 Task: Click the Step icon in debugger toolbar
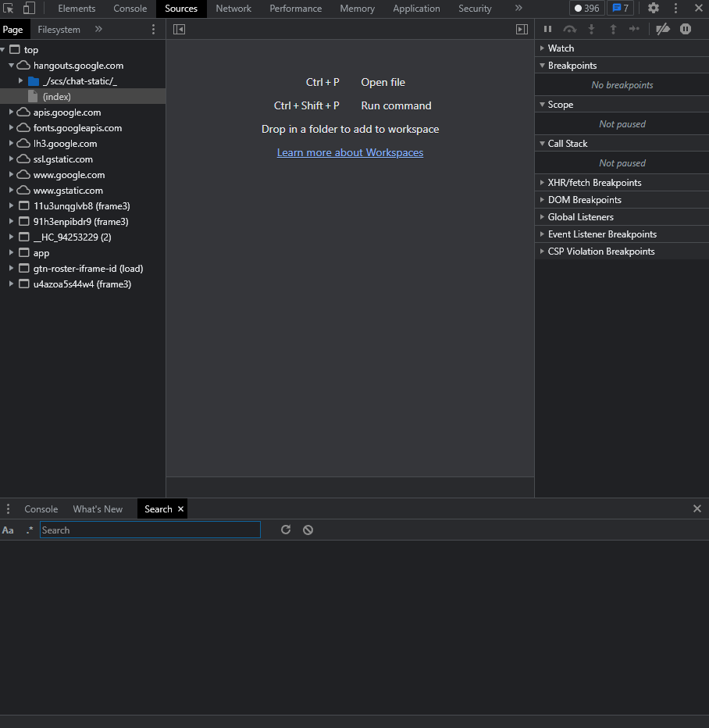(x=634, y=29)
